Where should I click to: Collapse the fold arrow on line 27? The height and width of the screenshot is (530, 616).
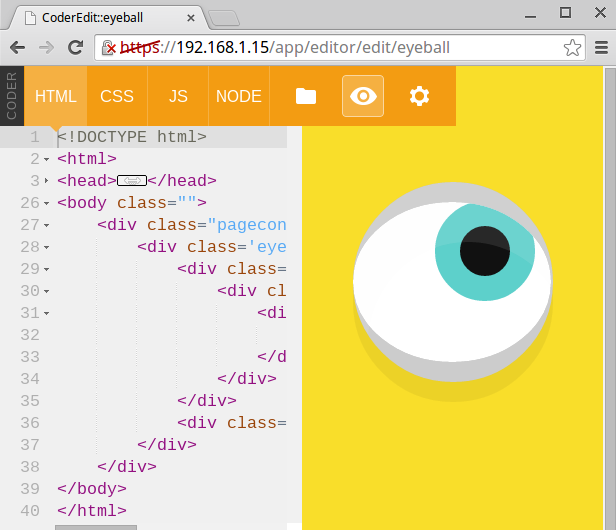47,225
